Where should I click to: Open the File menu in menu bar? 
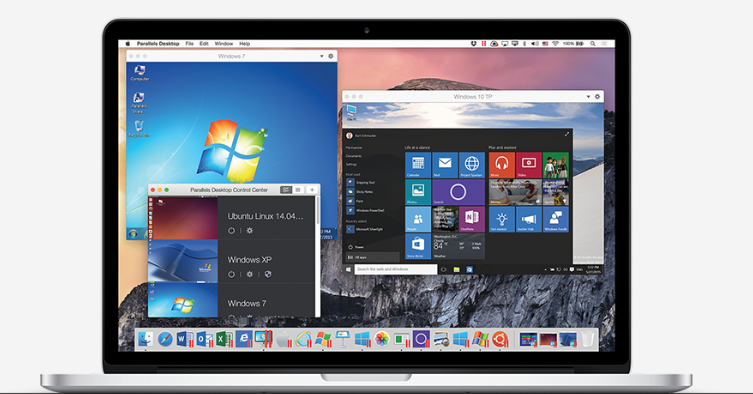pyautogui.click(x=190, y=44)
